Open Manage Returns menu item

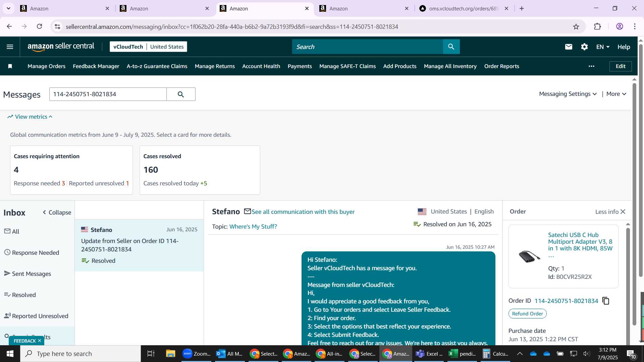coord(215,66)
